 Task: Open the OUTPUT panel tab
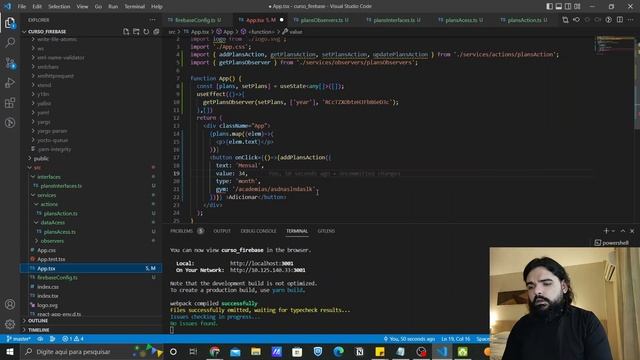click(222, 231)
